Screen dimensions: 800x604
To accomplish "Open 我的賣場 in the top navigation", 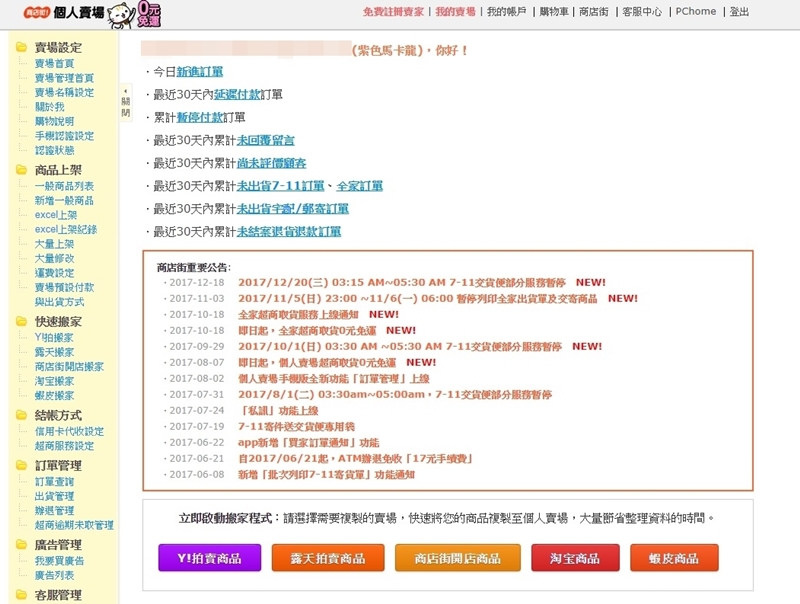I will (455, 12).
